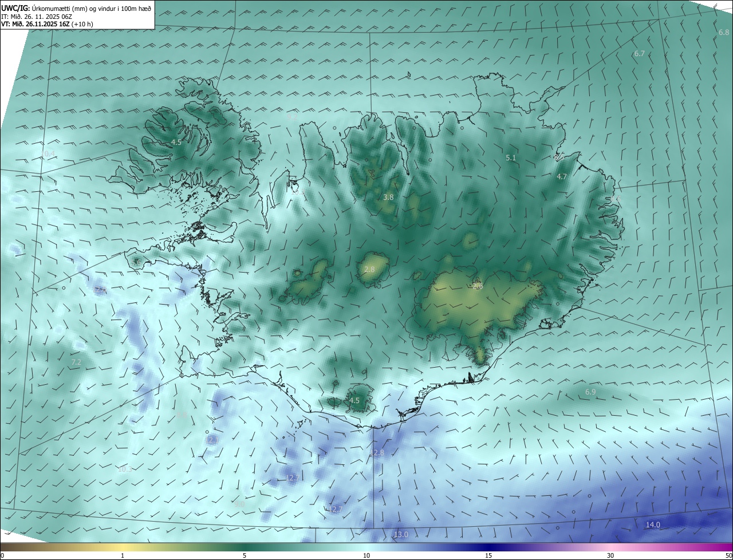Click the 14.0 value label
733x560 pixels.
click(x=653, y=524)
